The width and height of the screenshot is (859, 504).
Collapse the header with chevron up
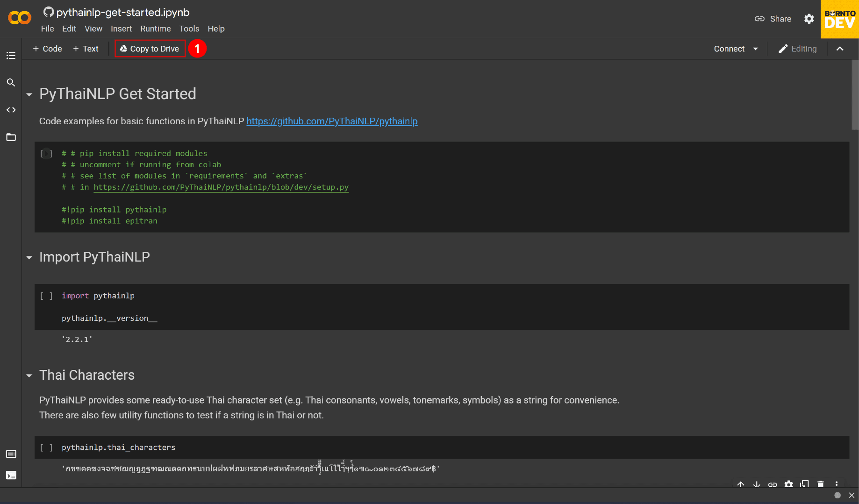click(x=840, y=49)
